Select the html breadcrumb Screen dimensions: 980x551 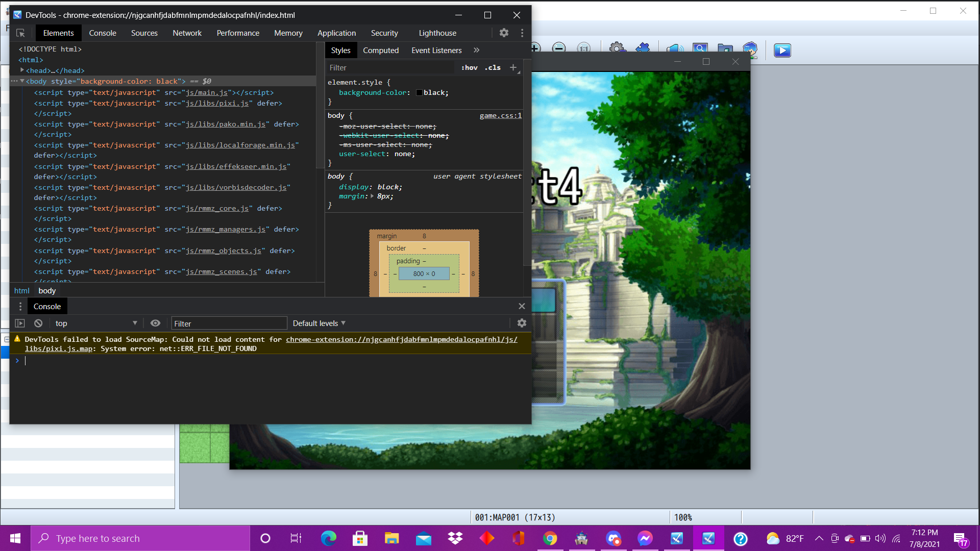22,290
